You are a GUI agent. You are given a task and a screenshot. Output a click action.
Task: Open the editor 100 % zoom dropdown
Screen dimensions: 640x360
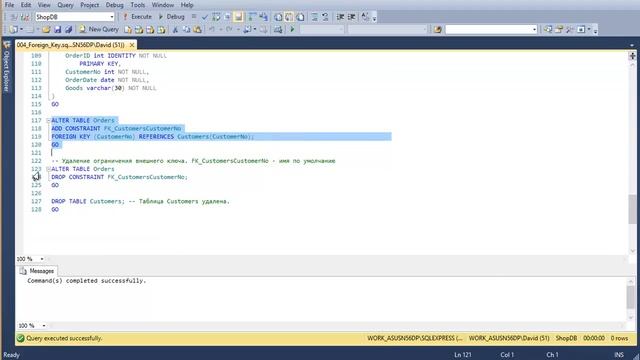tap(42, 259)
